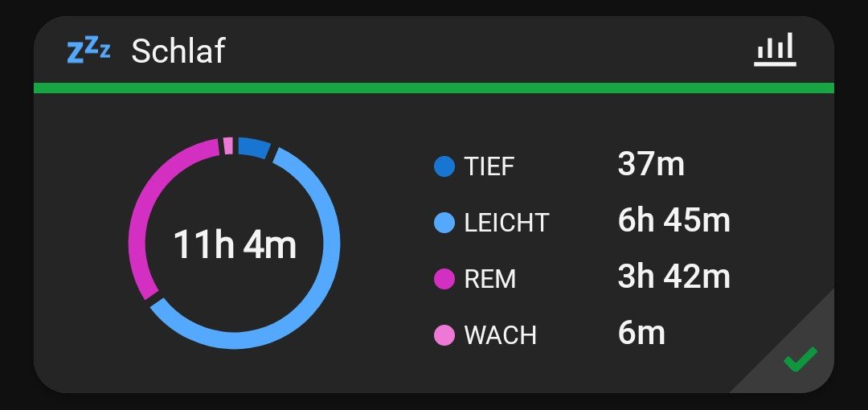Tap the green checkmark in the card corner
Image resolution: width=868 pixels, height=410 pixels.
point(800,359)
